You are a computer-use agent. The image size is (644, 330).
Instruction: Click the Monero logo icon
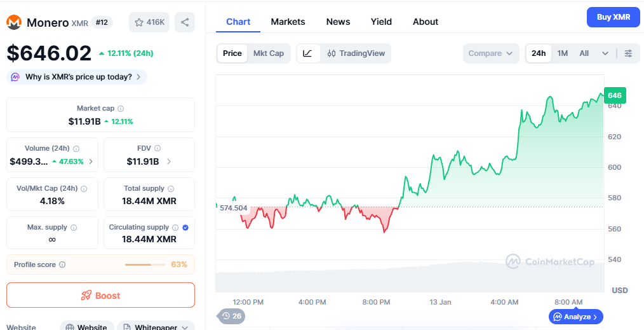tap(14, 22)
